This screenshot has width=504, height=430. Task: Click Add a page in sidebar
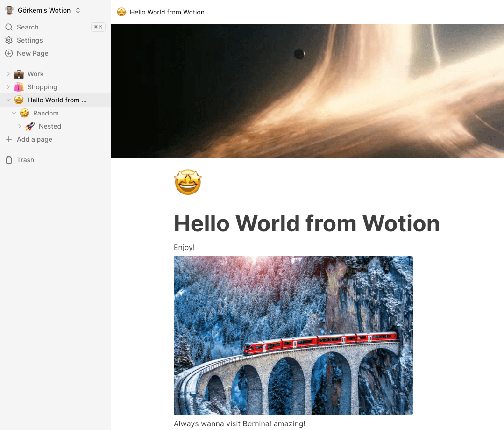point(34,139)
